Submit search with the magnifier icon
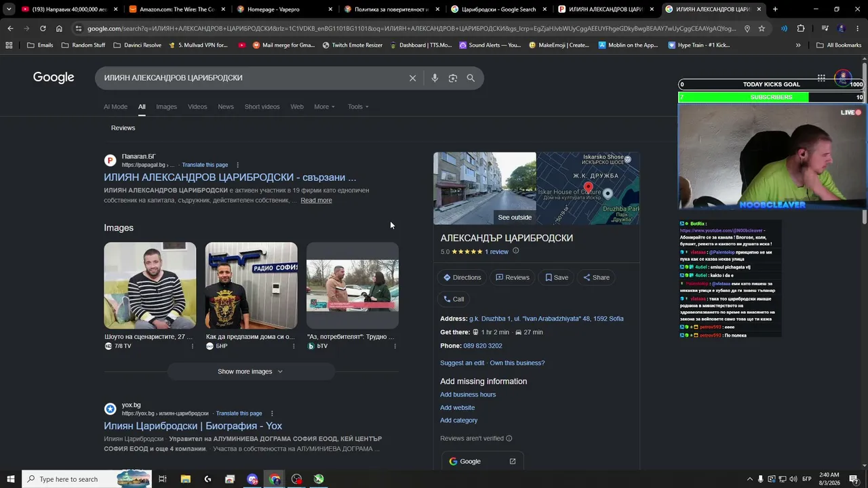The width and height of the screenshot is (868, 488). pos(471,78)
